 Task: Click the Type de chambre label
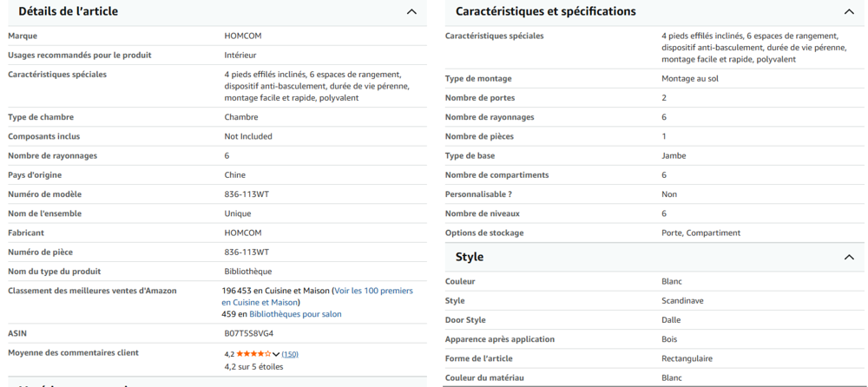[x=41, y=117]
